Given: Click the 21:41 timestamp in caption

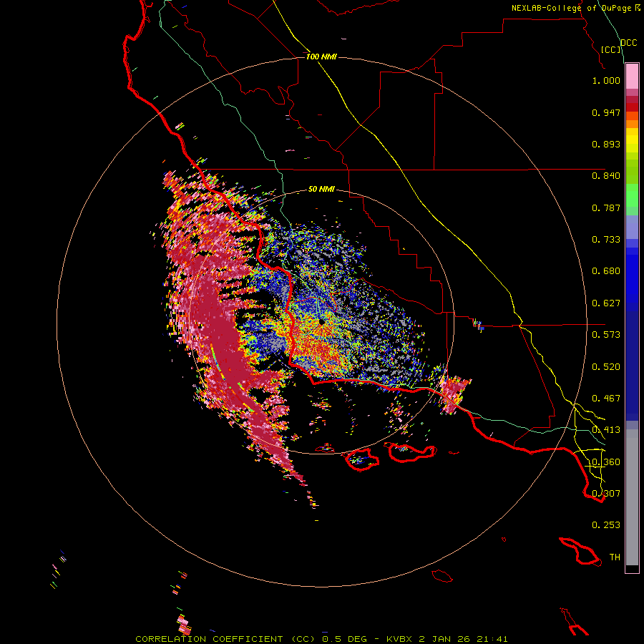Looking at the screenshot, I should click(x=492, y=639).
